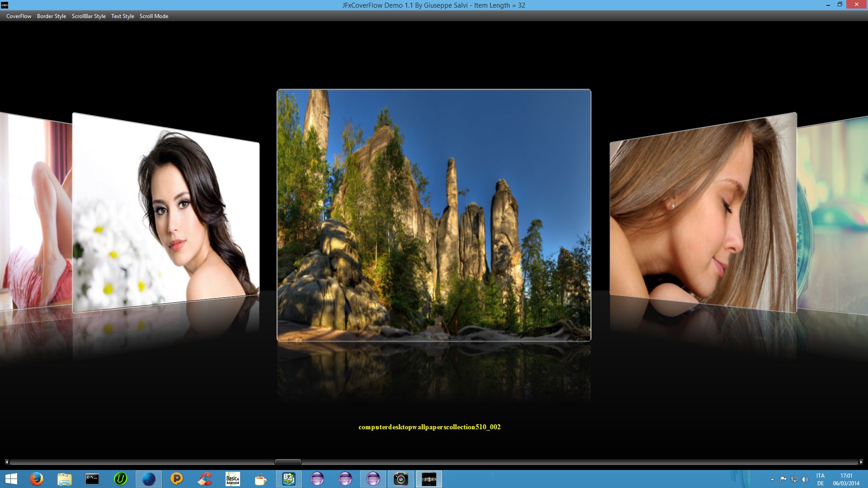Expand the Scroll Mode menu
Screen dimensions: 868x488
coord(154,16)
